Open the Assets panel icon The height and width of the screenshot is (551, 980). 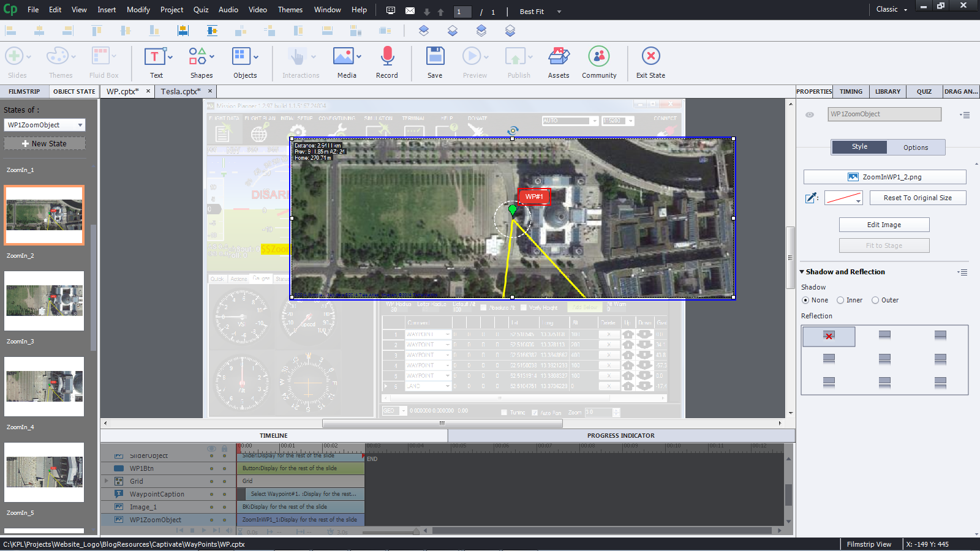(558, 57)
